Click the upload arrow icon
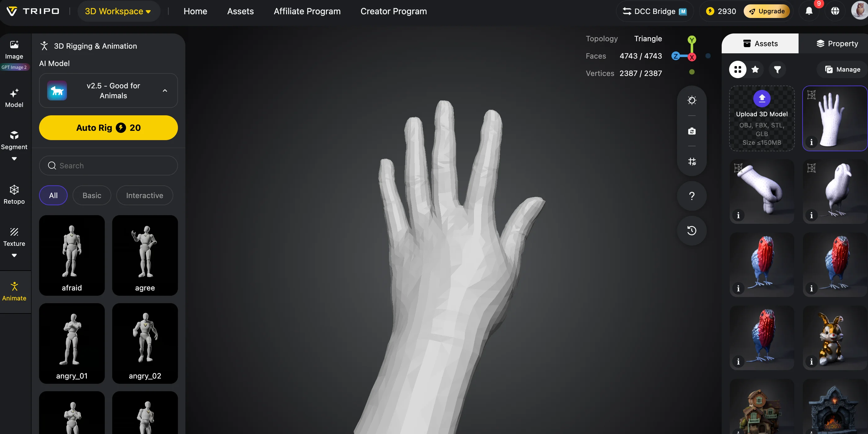The height and width of the screenshot is (434, 868). tap(762, 98)
